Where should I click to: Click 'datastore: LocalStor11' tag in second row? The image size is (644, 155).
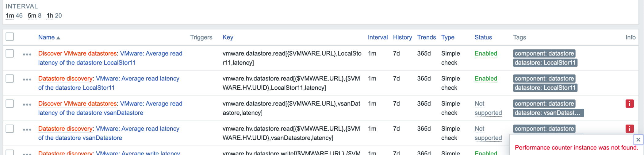[x=545, y=88]
